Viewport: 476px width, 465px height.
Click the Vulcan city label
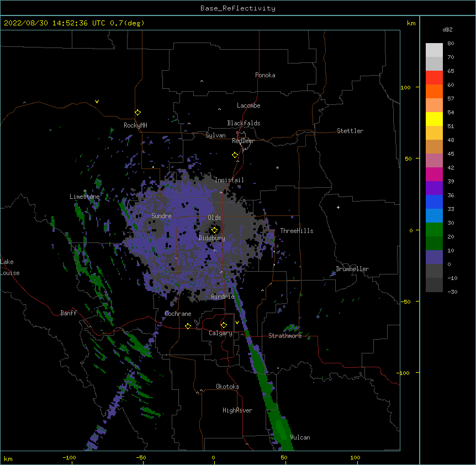coord(300,437)
